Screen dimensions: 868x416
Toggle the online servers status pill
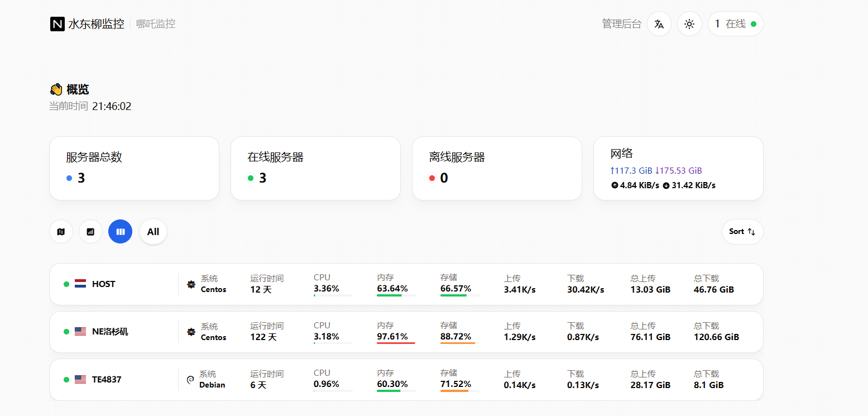click(735, 23)
